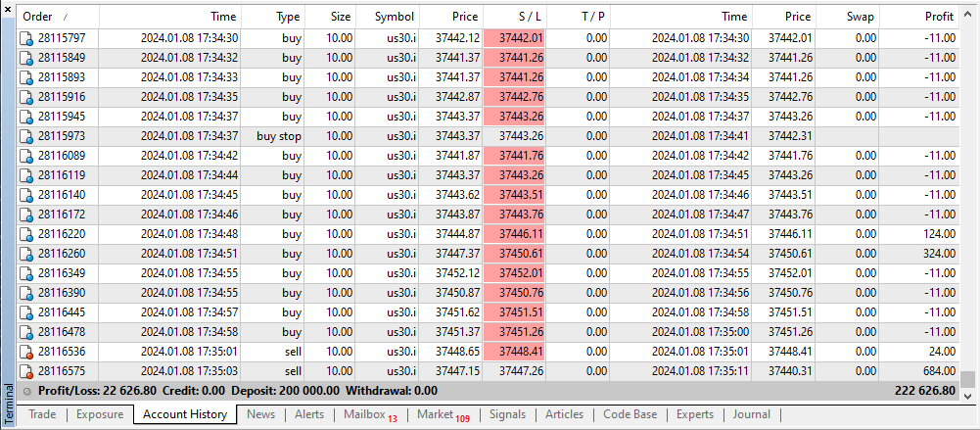
Task: Click the S / L column header
Action: (x=515, y=17)
